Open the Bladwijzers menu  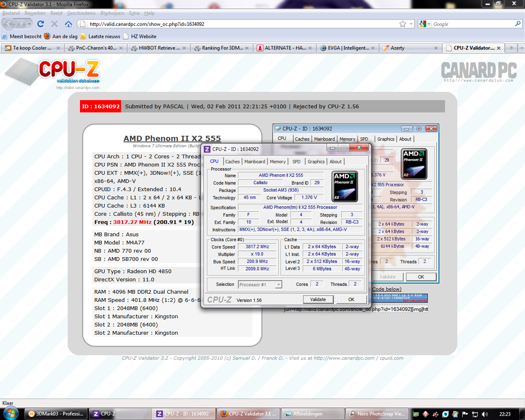pos(112,13)
